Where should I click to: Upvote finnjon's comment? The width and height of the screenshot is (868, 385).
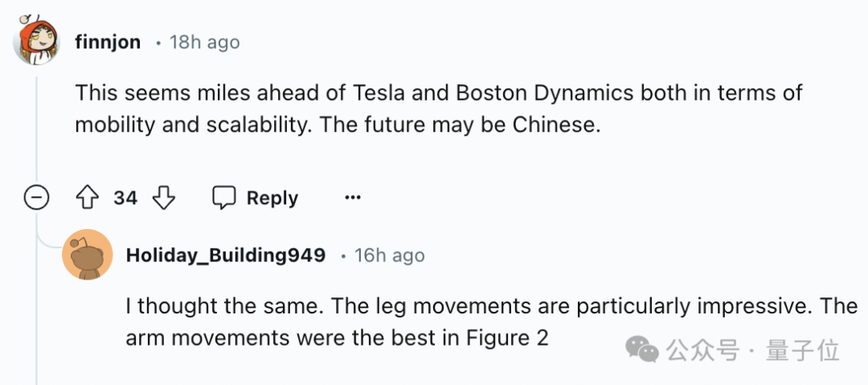(86, 198)
